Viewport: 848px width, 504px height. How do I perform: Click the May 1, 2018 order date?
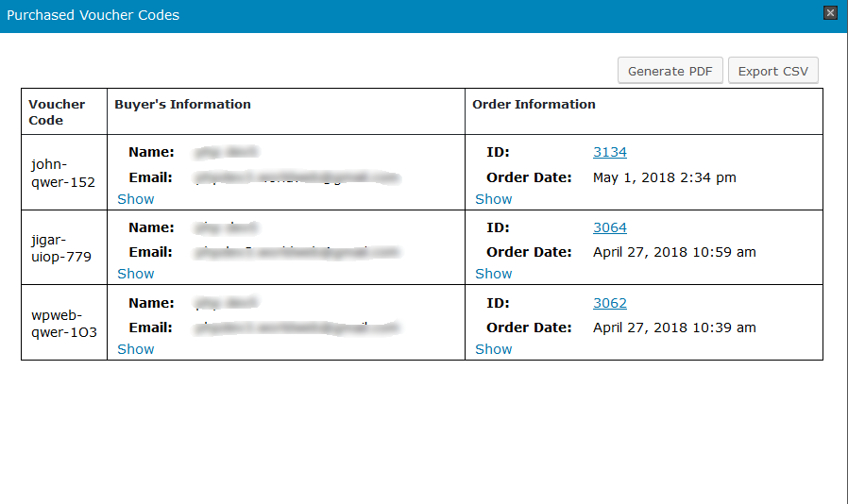tap(664, 177)
